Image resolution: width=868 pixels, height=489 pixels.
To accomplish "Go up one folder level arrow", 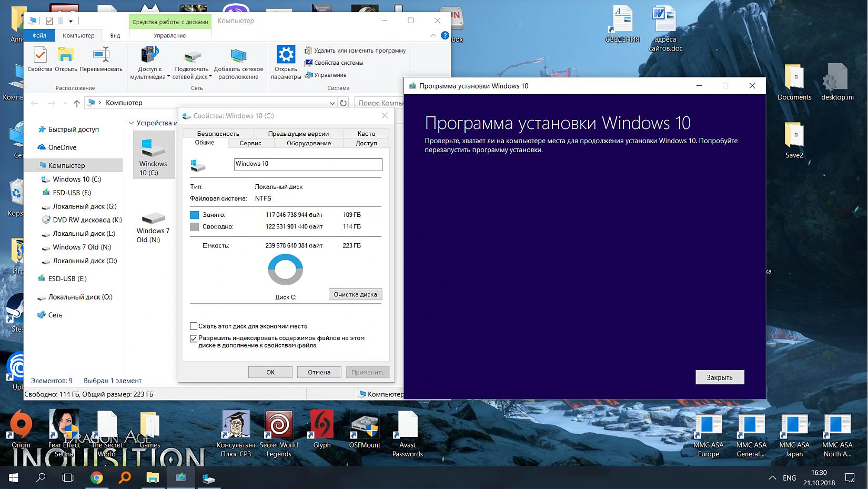I will click(x=77, y=103).
